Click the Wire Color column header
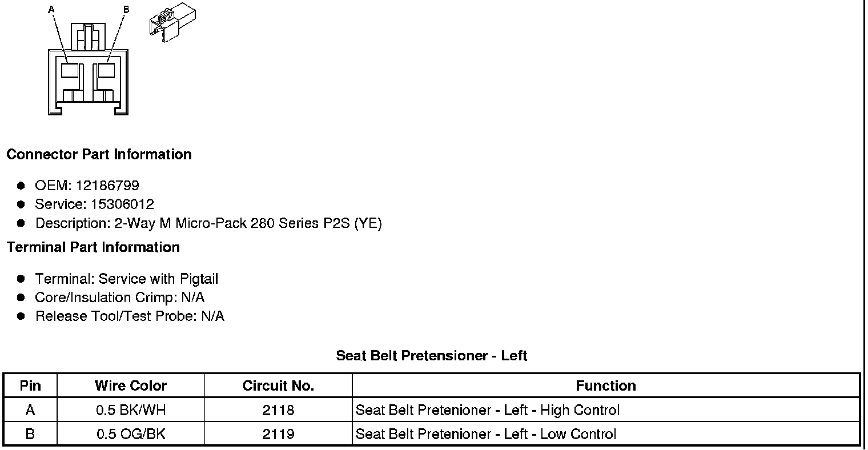 tap(131, 386)
